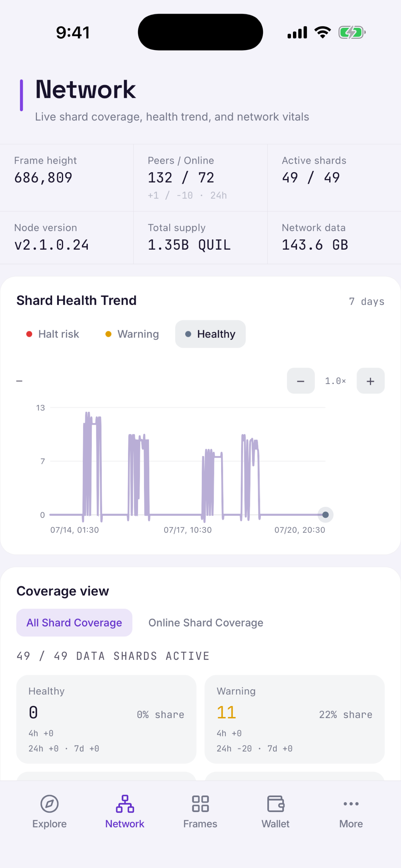
Task: Tap the Wi-Fi status icon
Action: tap(323, 33)
